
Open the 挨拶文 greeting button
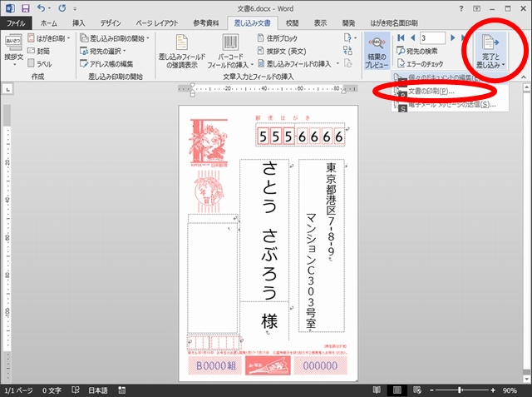(13, 50)
